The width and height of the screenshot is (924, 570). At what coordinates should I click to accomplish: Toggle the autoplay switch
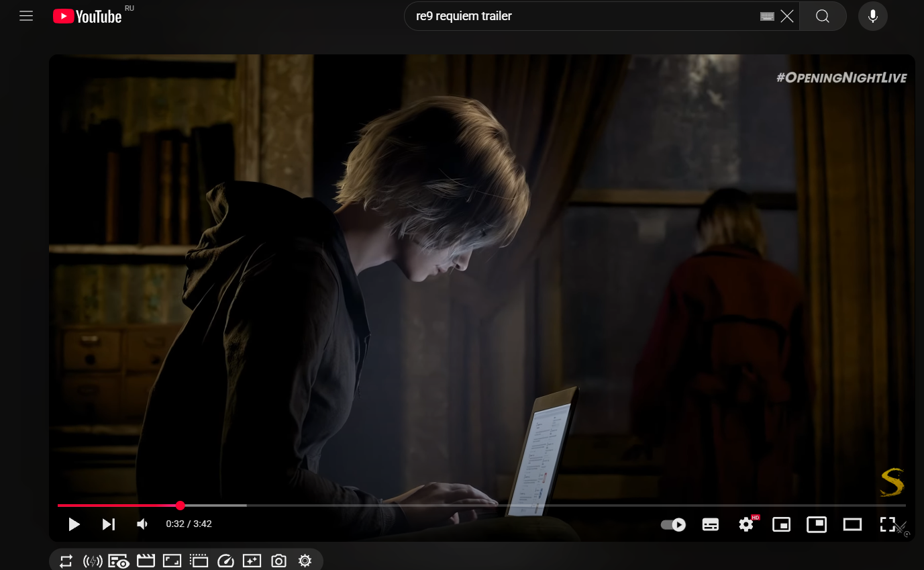pos(673,524)
